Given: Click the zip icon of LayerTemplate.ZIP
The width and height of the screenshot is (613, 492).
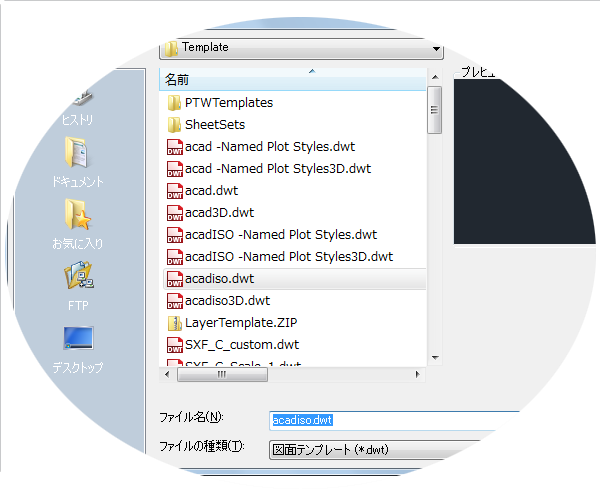Looking at the screenshot, I should tap(174, 323).
